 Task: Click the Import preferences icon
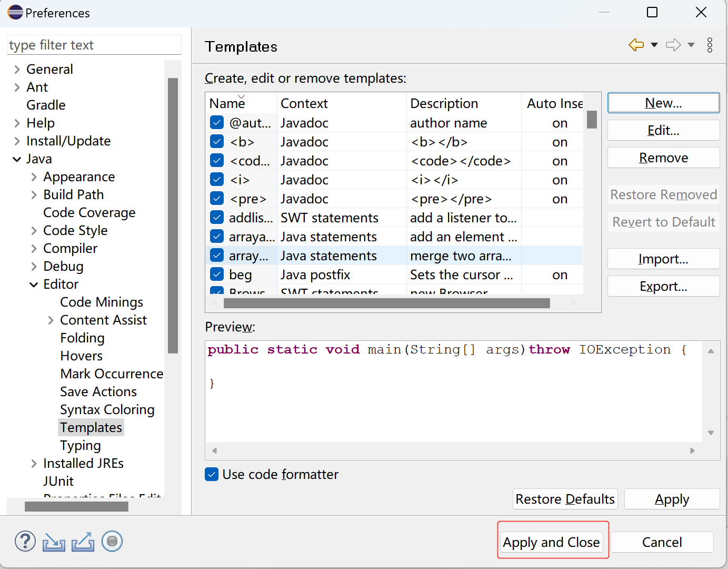pos(54,542)
